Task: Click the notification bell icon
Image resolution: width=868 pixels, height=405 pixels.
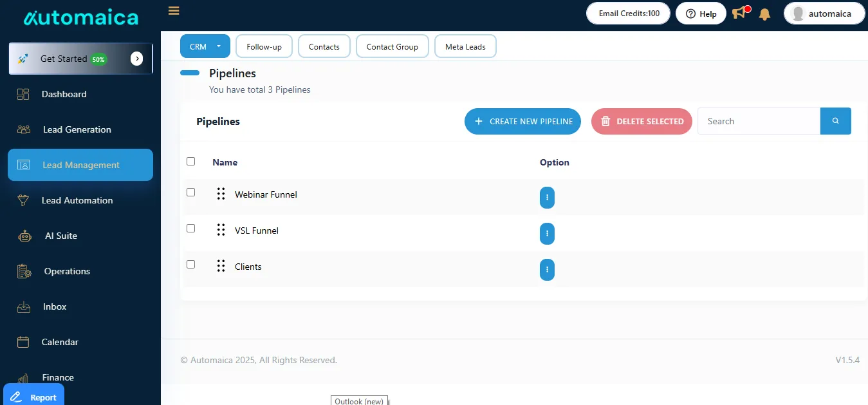Action: coord(764,14)
